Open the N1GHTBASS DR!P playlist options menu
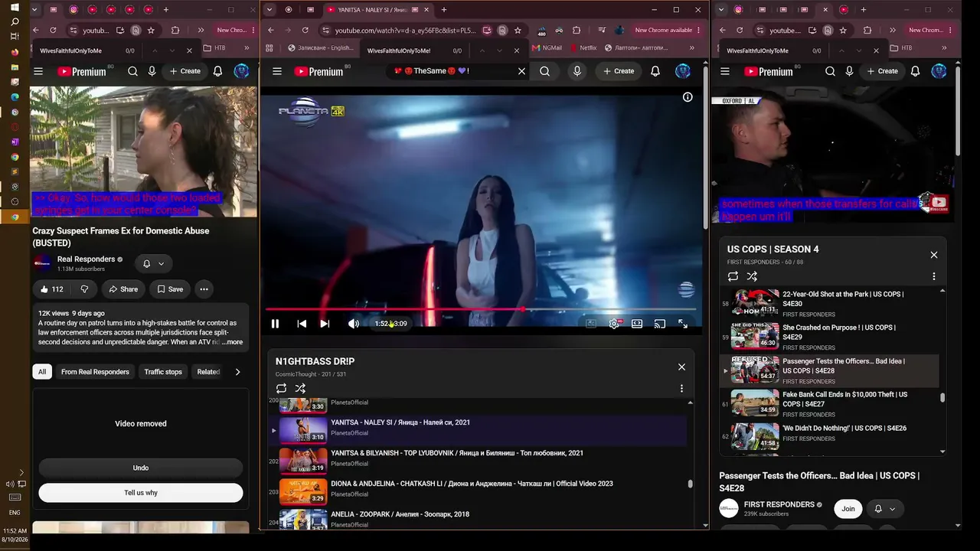This screenshot has height=551, width=980. coord(681,389)
